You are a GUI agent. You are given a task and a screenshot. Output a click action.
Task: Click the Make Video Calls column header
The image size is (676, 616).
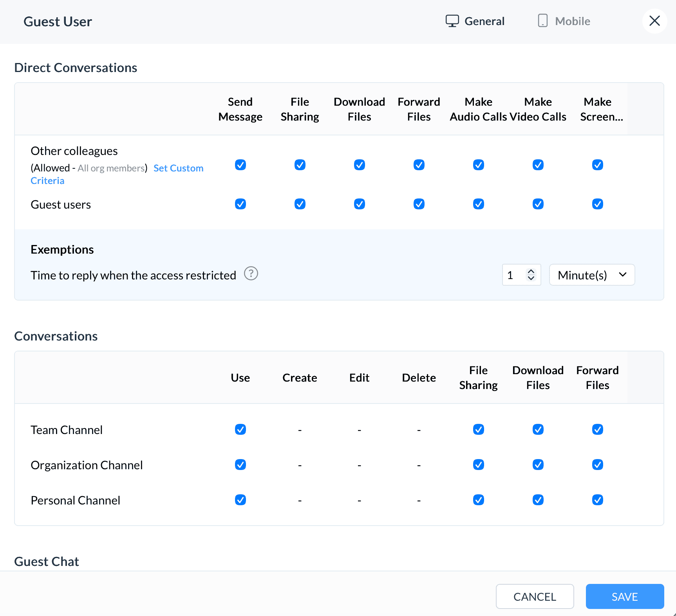[538, 109]
